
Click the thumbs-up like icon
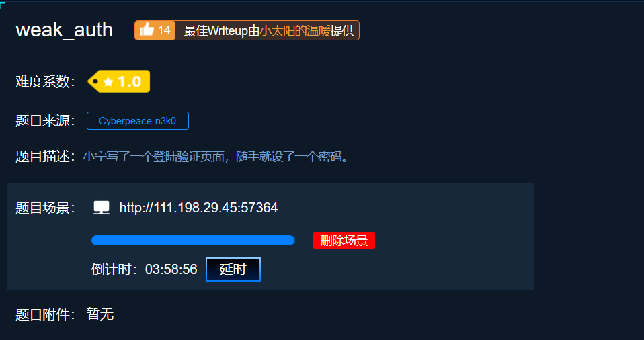[x=147, y=30]
